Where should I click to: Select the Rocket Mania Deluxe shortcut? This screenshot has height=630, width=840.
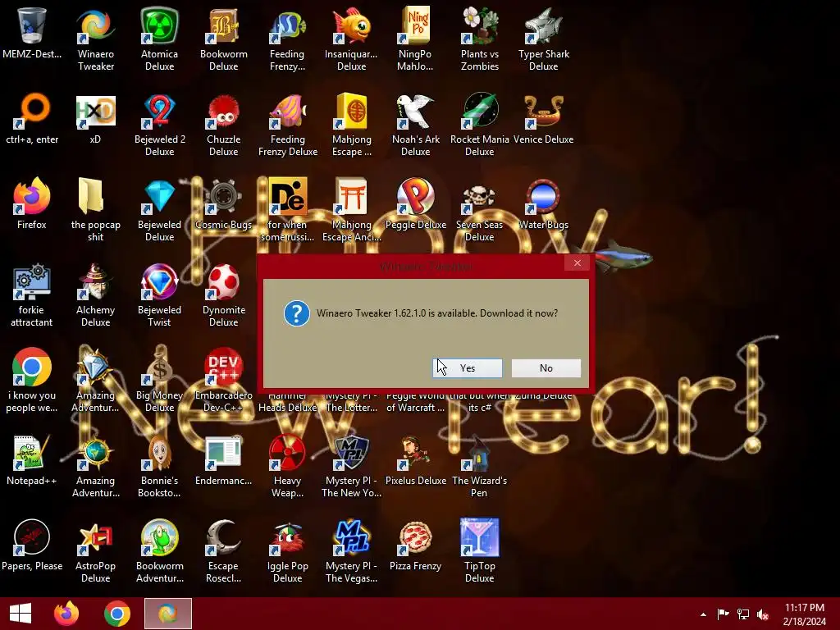tap(479, 125)
